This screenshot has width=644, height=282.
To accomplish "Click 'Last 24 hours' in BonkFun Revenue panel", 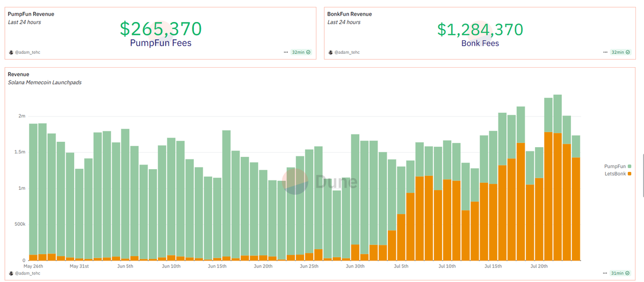I will pos(344,22).
